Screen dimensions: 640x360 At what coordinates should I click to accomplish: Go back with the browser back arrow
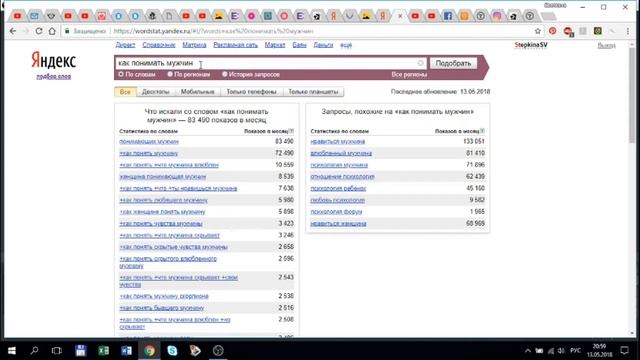[x=13, y=31]
